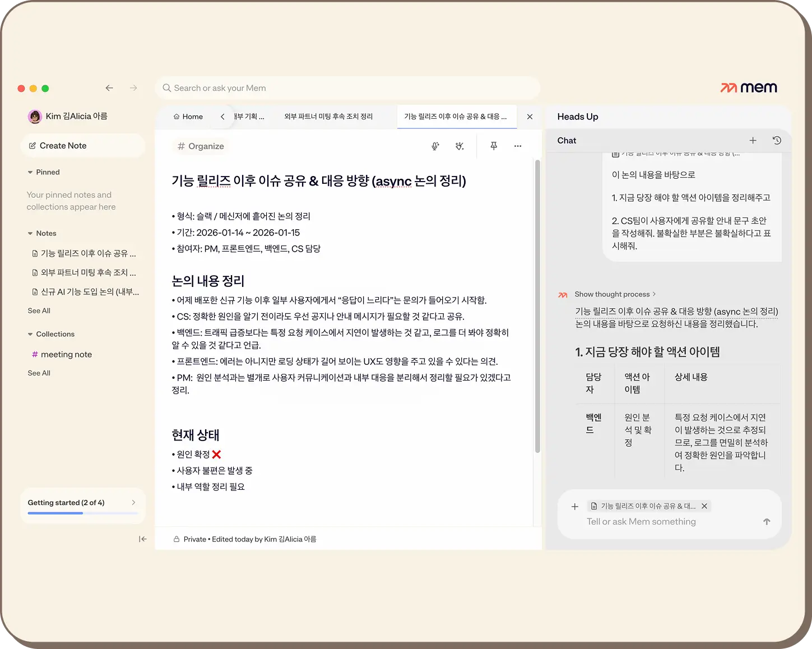Collapse the Collections section
Viewport: 812px width, 649px height.
(x=30, y=335)
